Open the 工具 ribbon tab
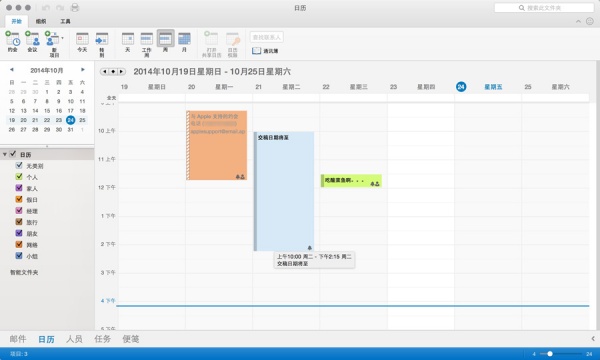The height and width of the screenshot is (360, 600). [x=65, y=21]
